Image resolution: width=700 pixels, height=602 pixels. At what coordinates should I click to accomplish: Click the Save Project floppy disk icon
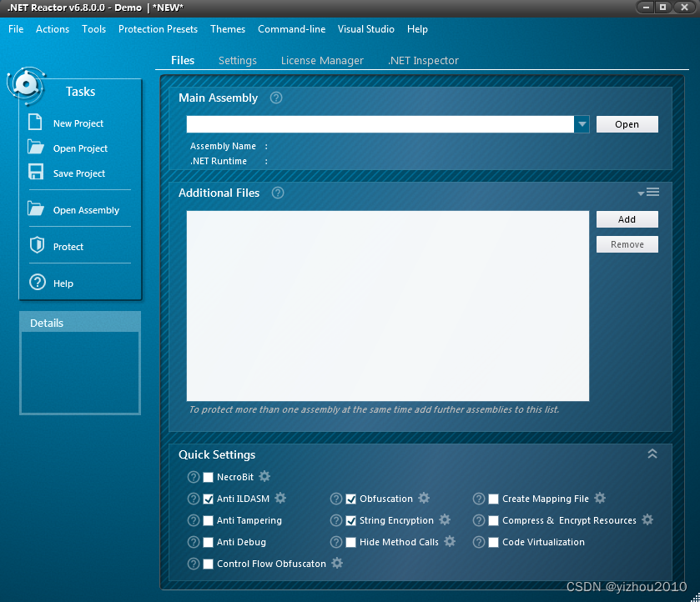tap(36, 172)
